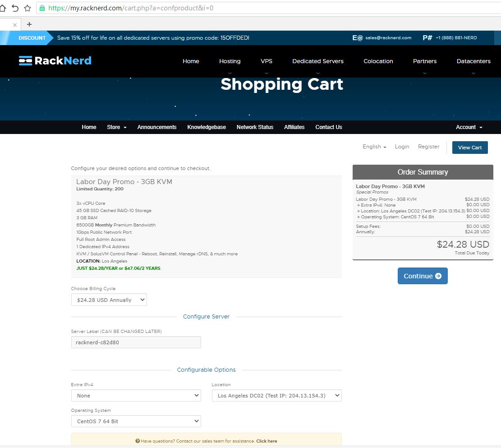
Task: Expand the VPS menu
Action: [x=267, y=61]
